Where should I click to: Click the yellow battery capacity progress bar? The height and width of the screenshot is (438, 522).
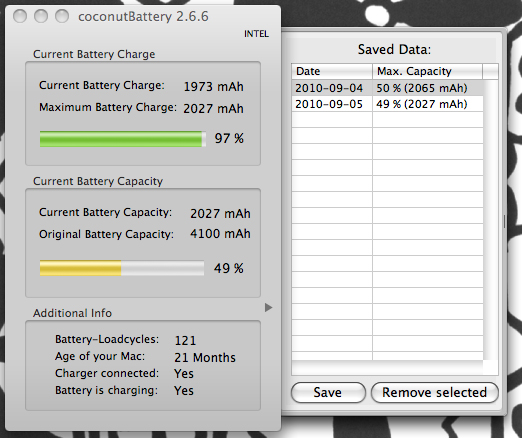point(122,268)
